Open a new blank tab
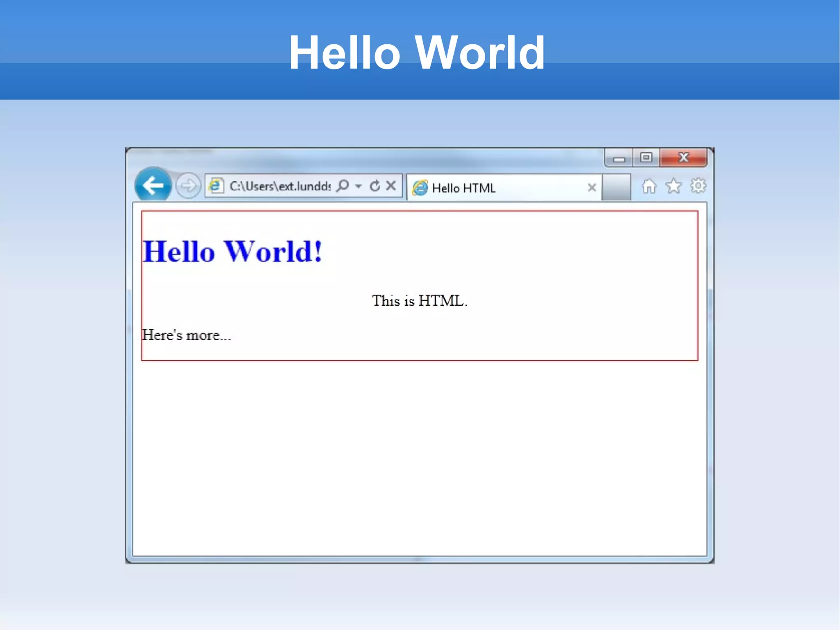The height and width of the screenshot is (630, 840). (x=616, y=188)
